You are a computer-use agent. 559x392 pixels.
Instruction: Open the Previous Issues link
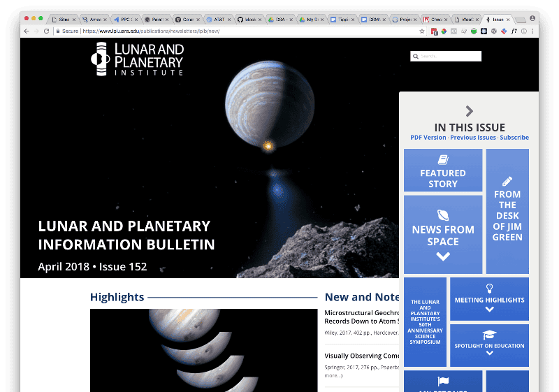click(x=473, y=138)
